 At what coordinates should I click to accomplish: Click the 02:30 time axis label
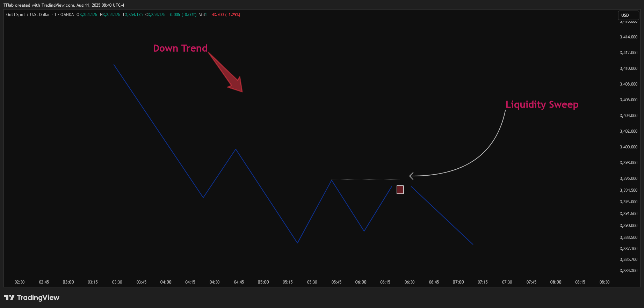(20, 282)
